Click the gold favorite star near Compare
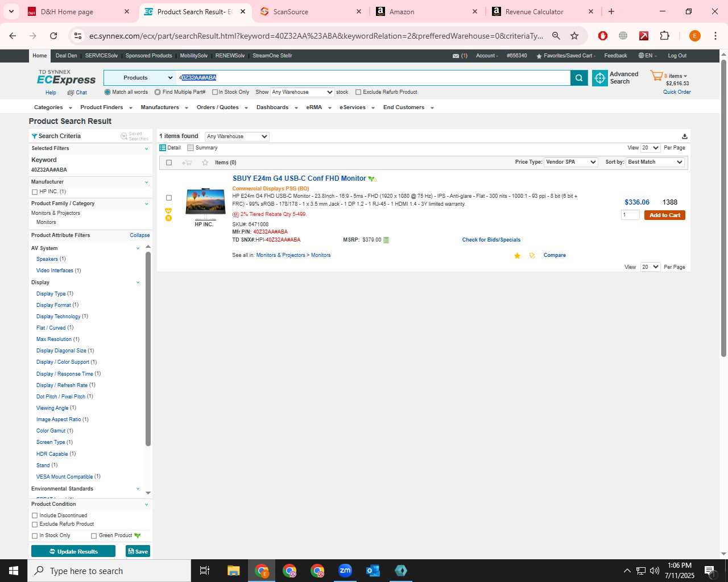 (517, 256)
